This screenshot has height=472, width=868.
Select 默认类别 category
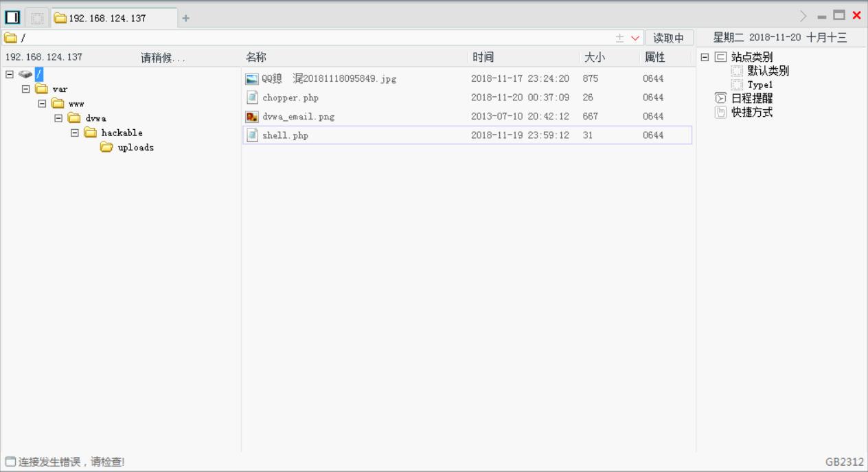tap(768, 71)
